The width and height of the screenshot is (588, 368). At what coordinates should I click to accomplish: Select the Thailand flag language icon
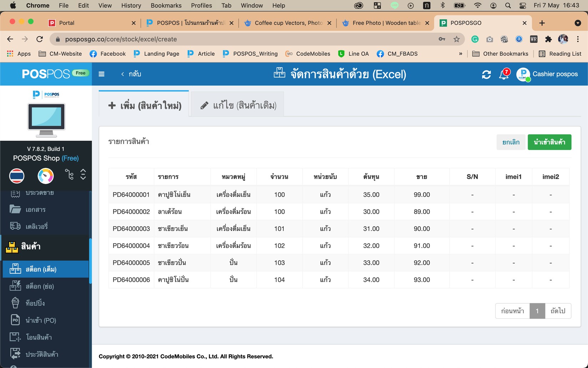click(x=17, y=176)
